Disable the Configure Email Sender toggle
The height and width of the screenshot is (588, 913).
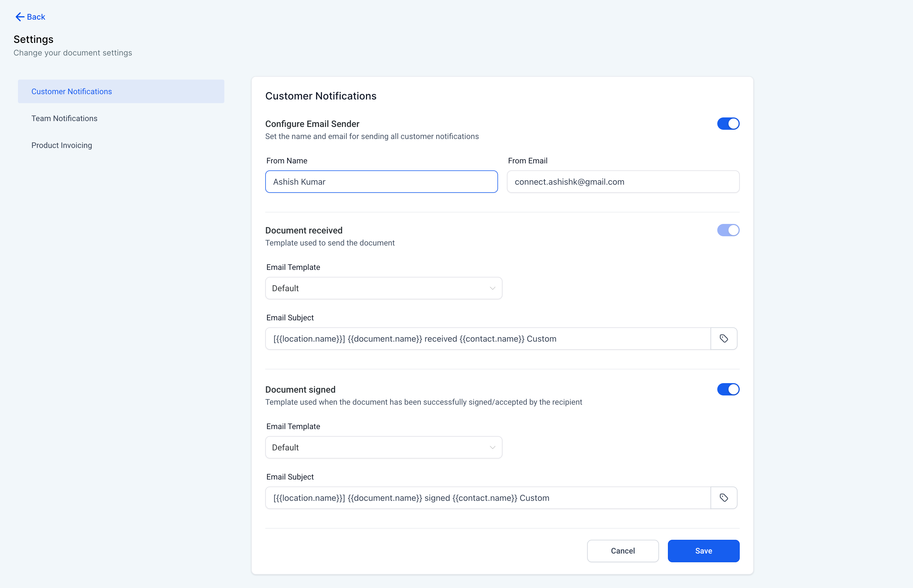[728, 124]
